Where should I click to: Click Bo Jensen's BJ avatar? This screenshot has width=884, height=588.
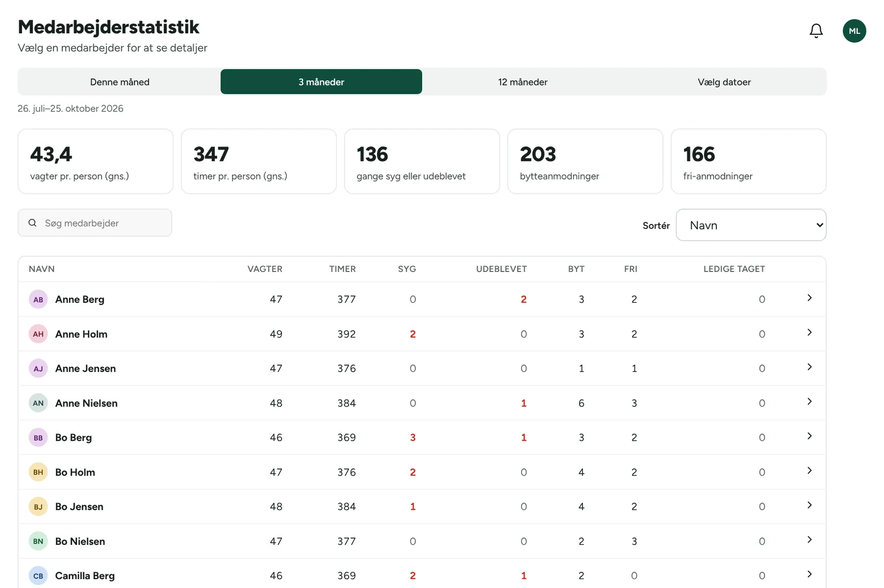point(38,507)
